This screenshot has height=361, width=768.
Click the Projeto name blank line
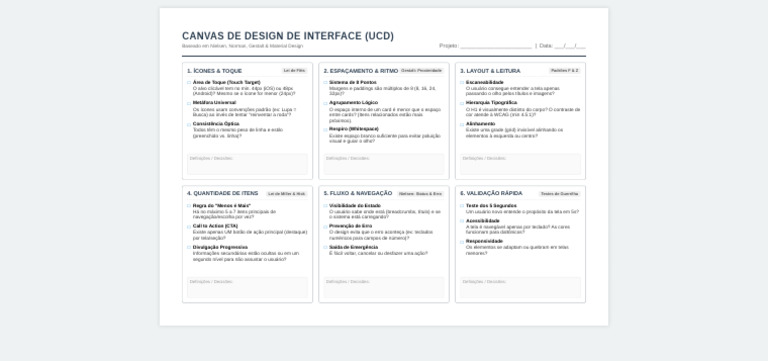(496, 46)
